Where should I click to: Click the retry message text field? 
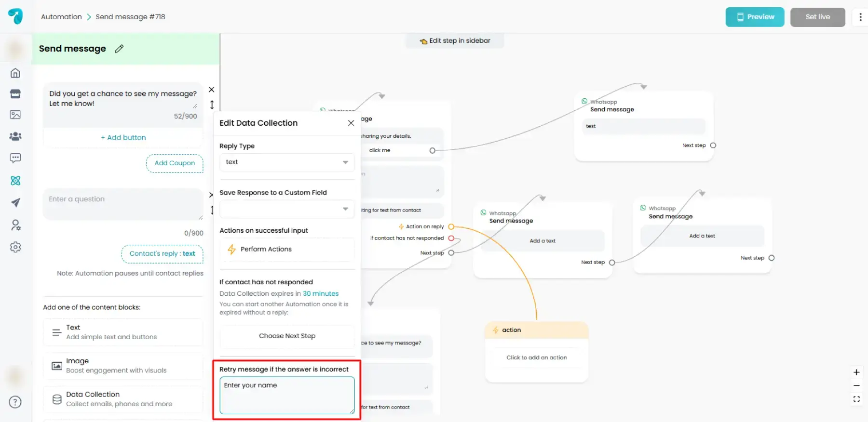[x=287, y=396]
